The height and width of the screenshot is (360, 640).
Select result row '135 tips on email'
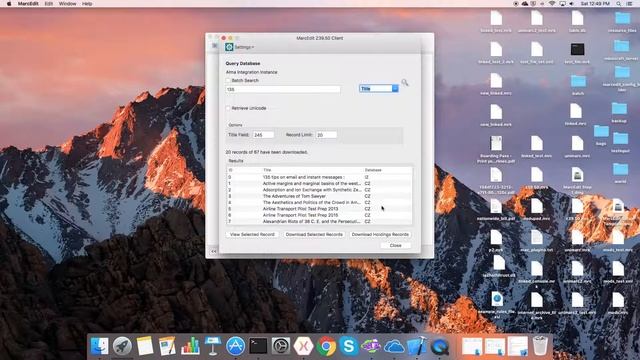[319, 177]
